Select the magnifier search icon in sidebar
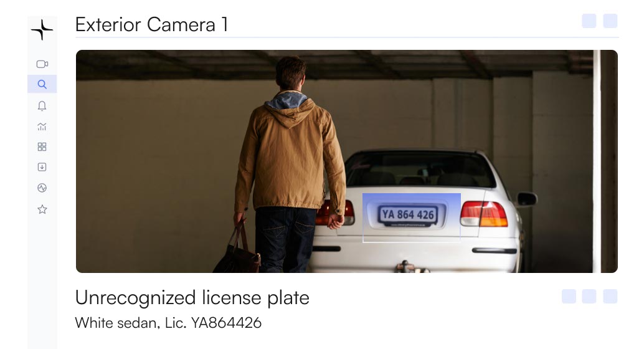This screenshot has width=644, height=349. pyautogui.click(x=42, y=84)
